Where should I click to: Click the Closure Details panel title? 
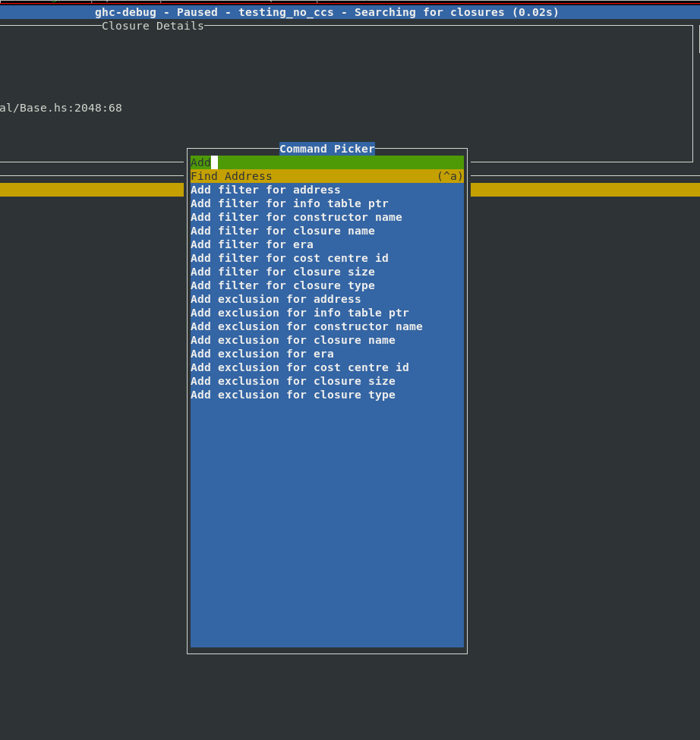[153, 26]
